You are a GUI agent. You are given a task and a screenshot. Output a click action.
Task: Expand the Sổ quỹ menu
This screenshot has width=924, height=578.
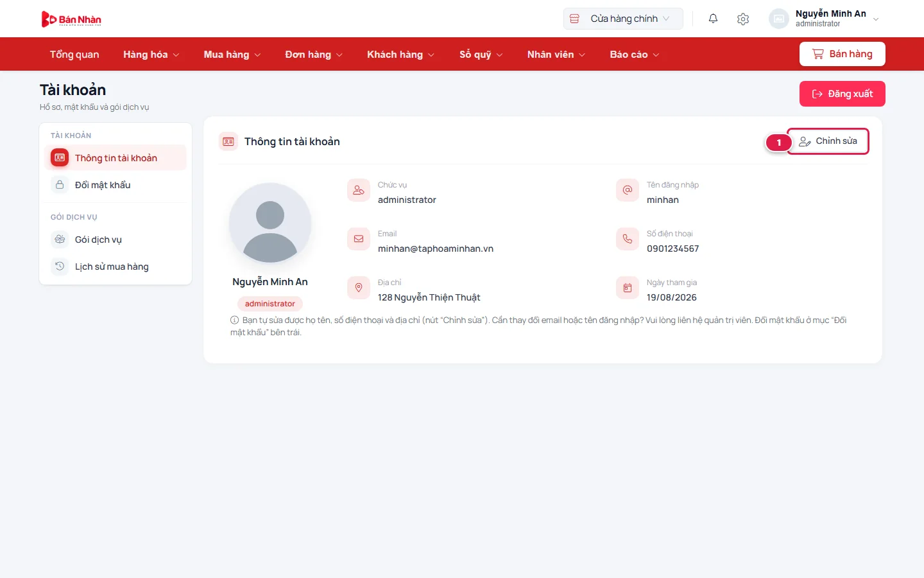481,55
